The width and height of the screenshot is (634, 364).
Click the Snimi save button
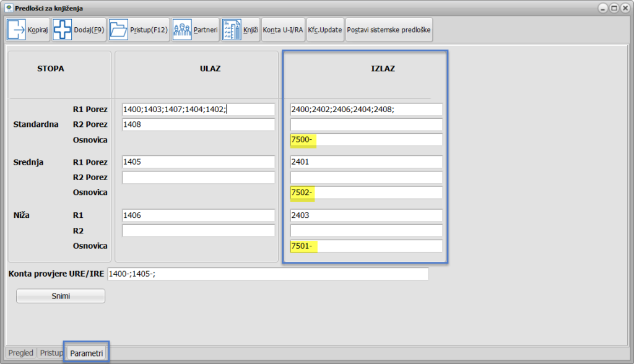(61, 296)
